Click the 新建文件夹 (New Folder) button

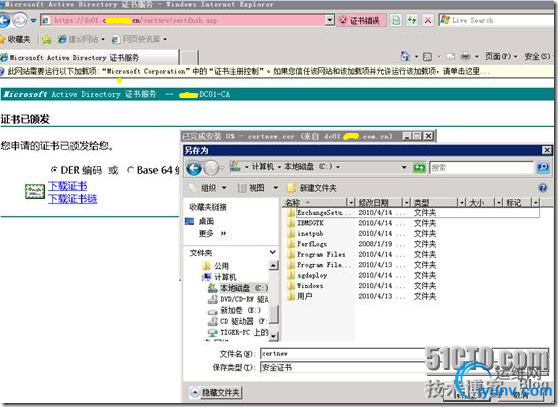click(312, 188)
